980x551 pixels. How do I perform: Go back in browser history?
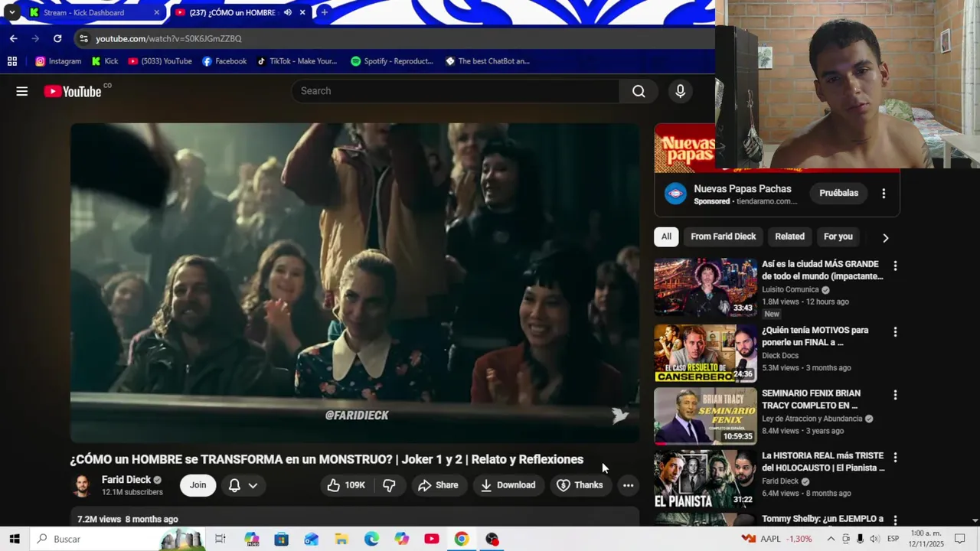point(14,38)
